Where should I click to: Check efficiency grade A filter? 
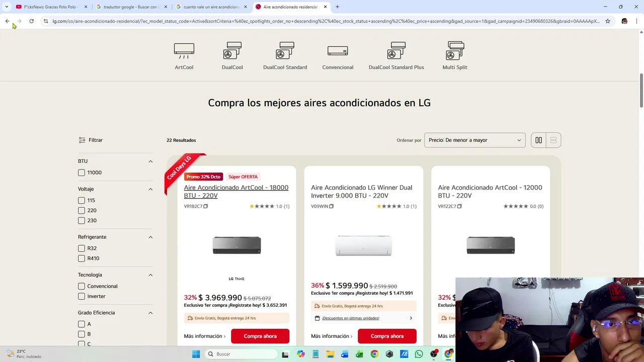click(x=82, y=324)
